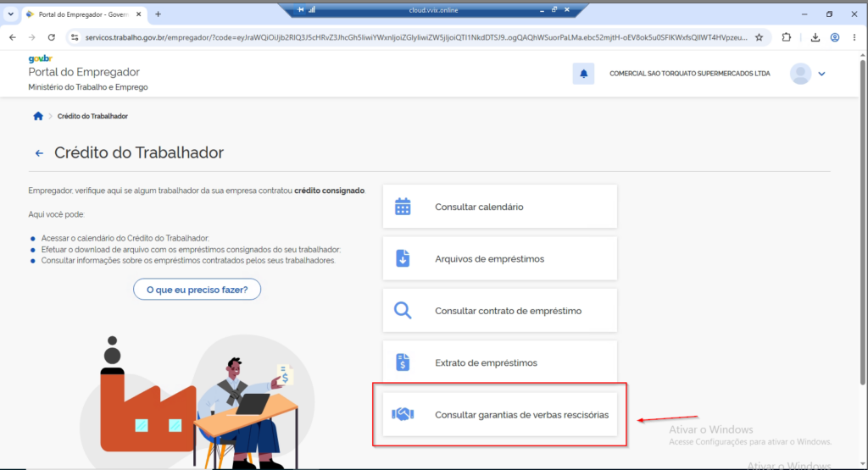
Task: Open the browser downloads icon
Action: pyautogui.click(x=815, y=37)
